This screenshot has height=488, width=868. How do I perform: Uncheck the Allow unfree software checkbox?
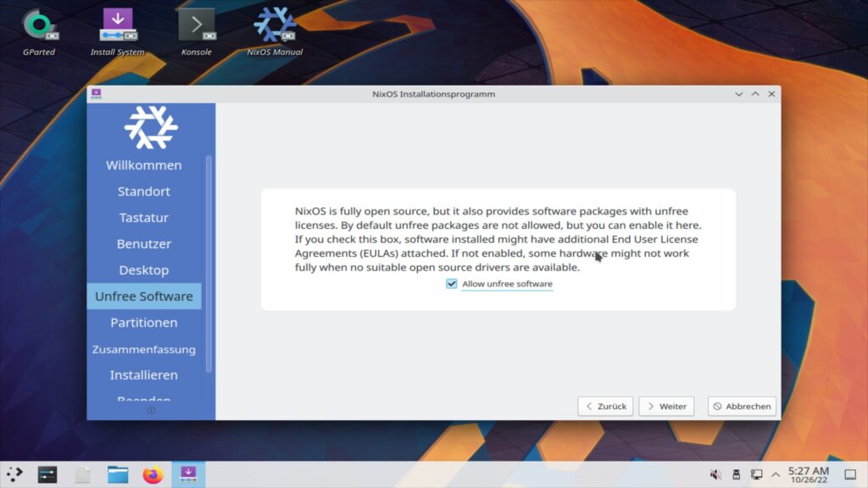[451, 283]
